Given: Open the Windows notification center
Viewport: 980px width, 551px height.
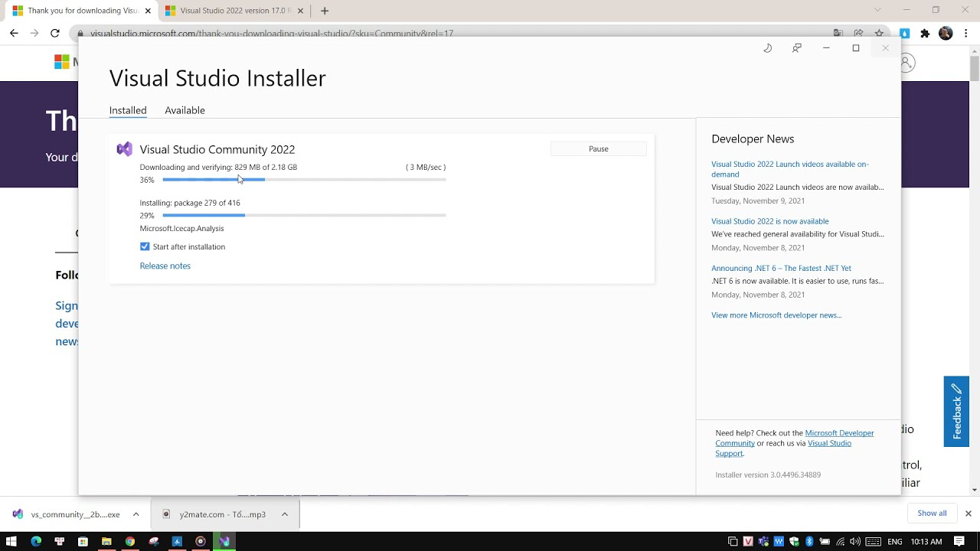Looking at the screenshot, I should tap(959, 542).
